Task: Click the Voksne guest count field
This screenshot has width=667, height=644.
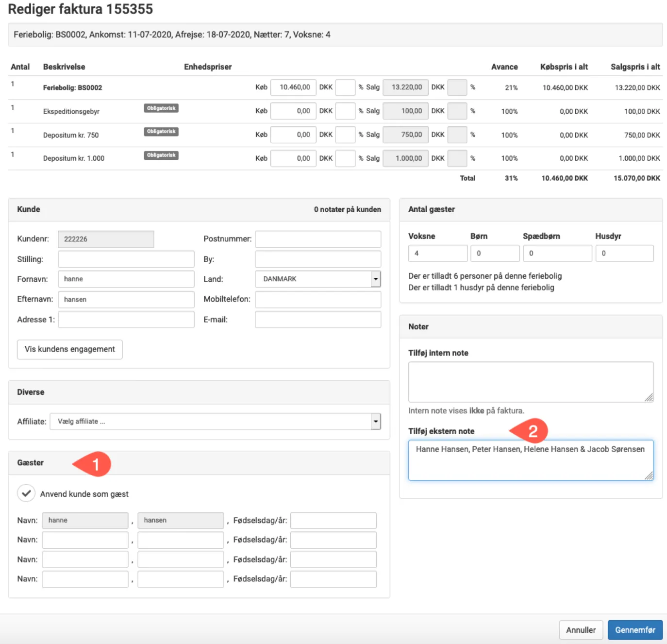Action: point(437,254)
